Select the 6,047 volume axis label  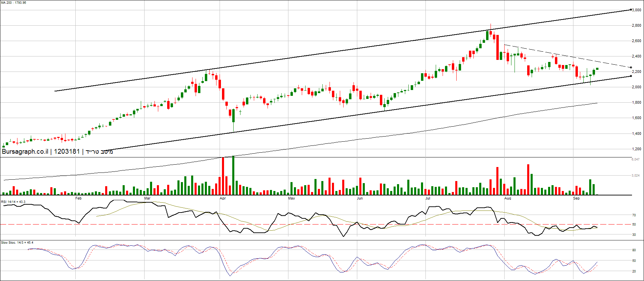point(635,159)
